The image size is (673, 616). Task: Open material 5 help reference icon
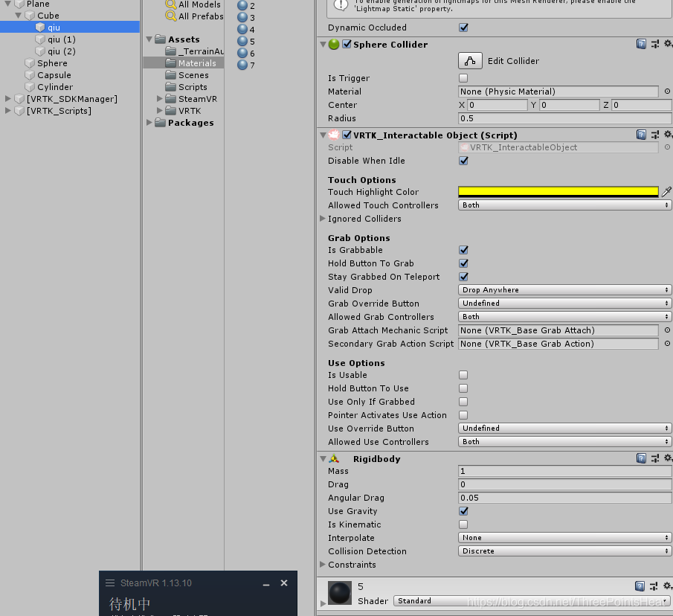point(639,586)
